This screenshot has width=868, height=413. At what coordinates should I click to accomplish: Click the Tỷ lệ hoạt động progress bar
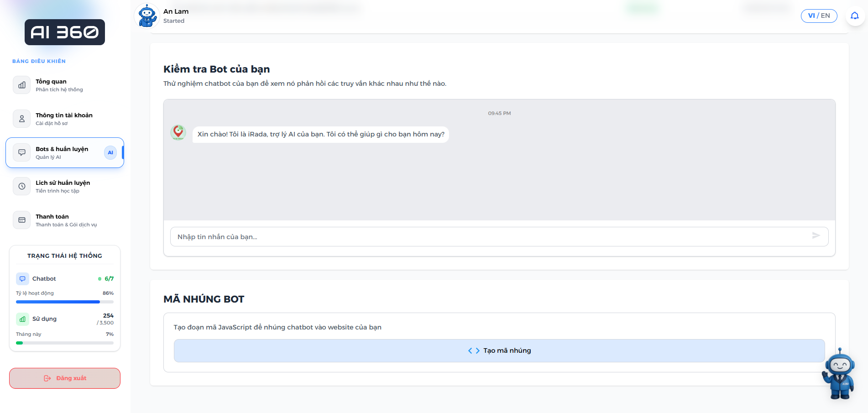(65, 302)
